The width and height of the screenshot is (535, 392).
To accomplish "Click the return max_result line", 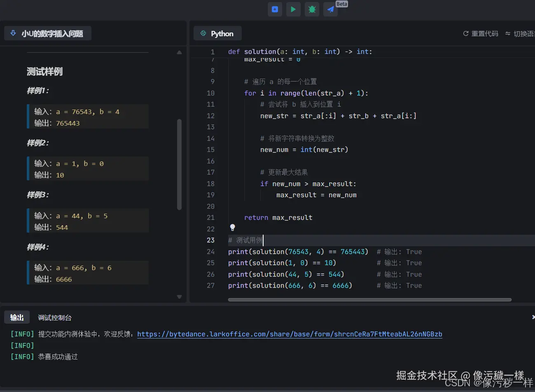I will pos(278,217).
